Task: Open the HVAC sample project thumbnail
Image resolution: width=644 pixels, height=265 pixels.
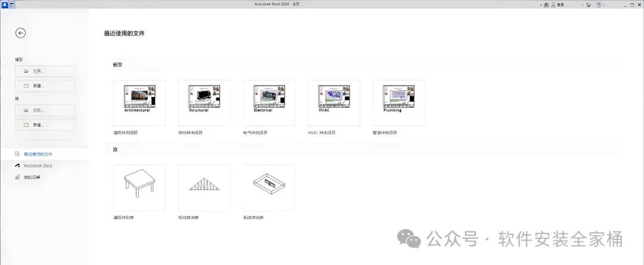Action: (x=334, y=103)
